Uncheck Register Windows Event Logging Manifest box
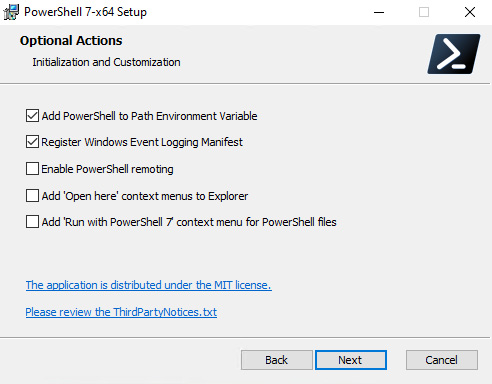Screen dimensions: 492x384 (32, 142)
